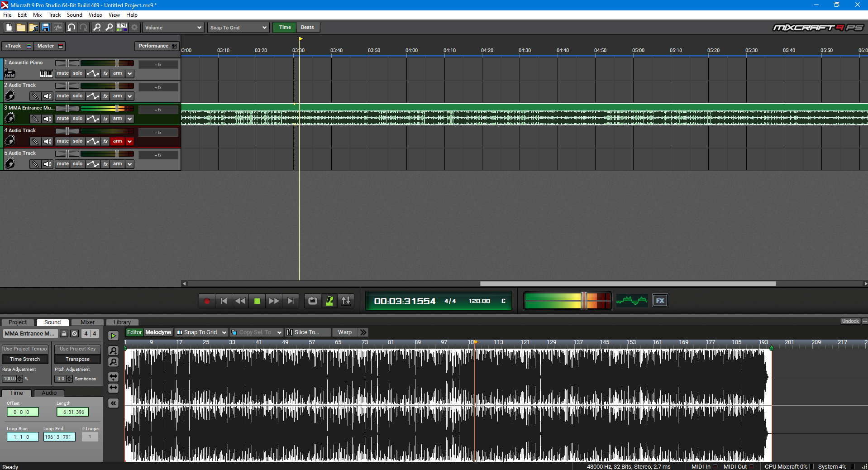Open the File menu
This screenshot has height=470, width=868.
pos(7,15)
